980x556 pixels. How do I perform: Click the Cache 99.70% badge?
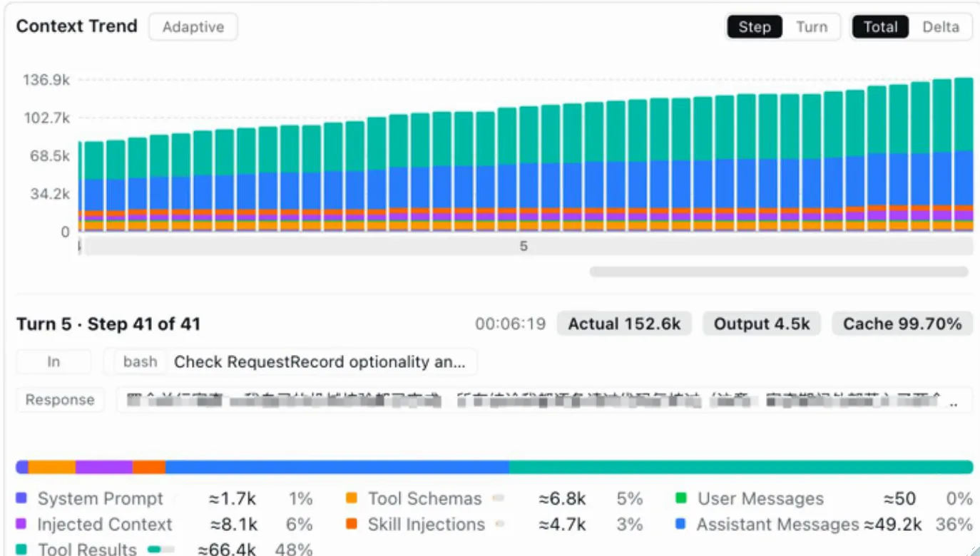click(902, 324)
